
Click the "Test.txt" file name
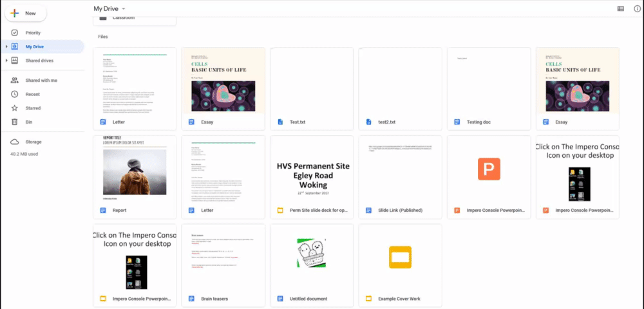[x=298, y=122]
